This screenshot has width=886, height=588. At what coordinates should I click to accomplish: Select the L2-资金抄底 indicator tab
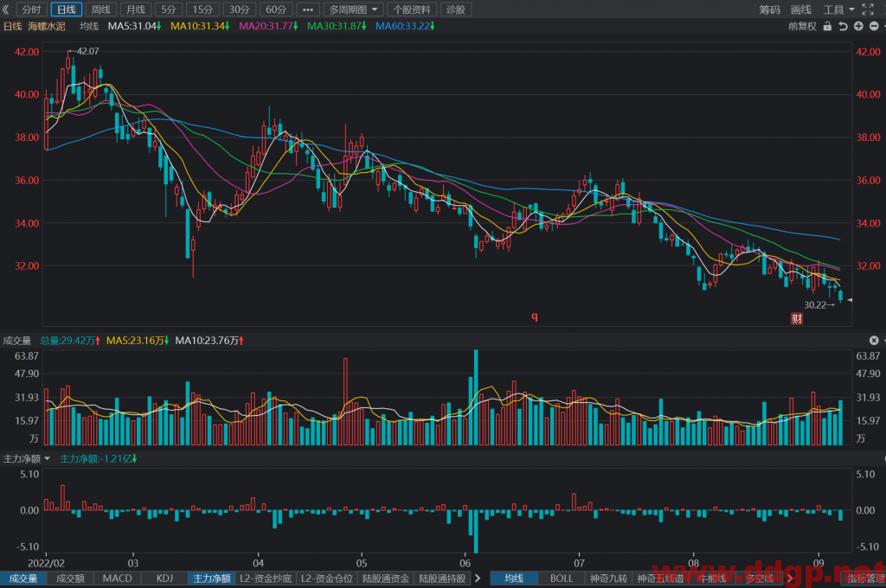click(266, 578)
